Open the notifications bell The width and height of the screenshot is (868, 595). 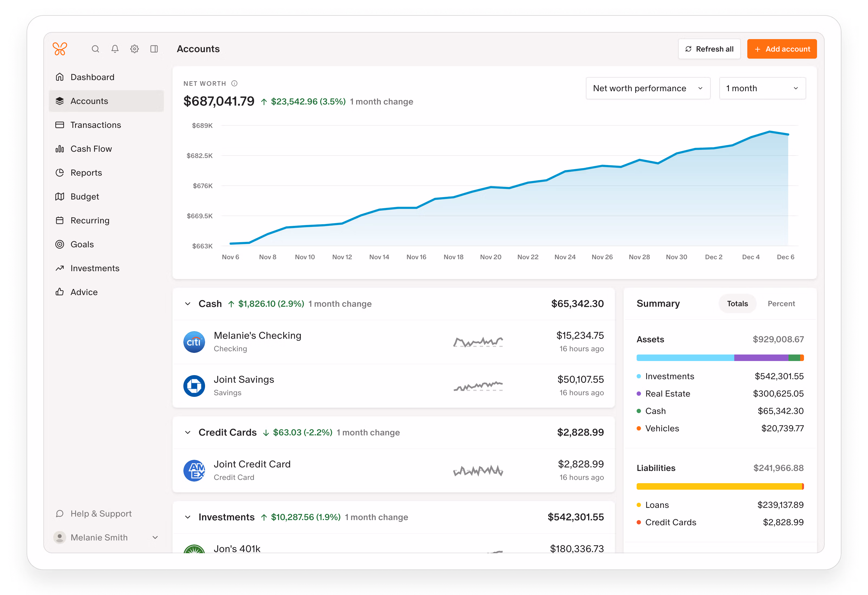coord(115,49)
